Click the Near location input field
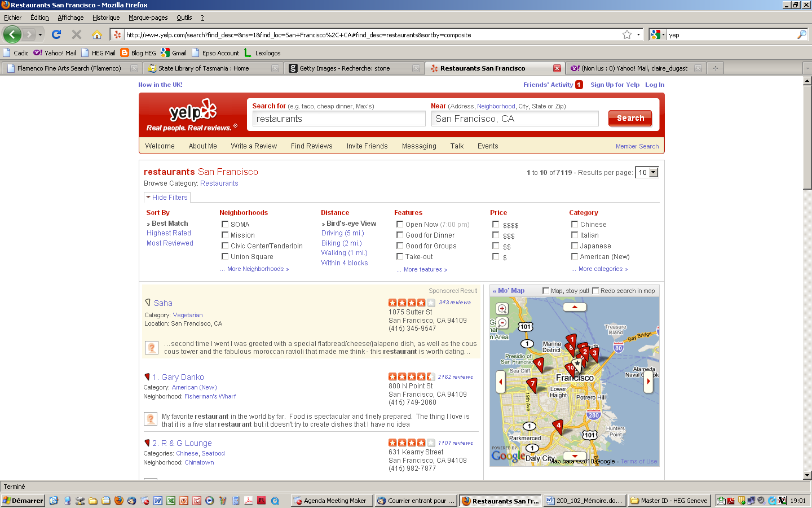The image size is (812, 508). (515, 119)
